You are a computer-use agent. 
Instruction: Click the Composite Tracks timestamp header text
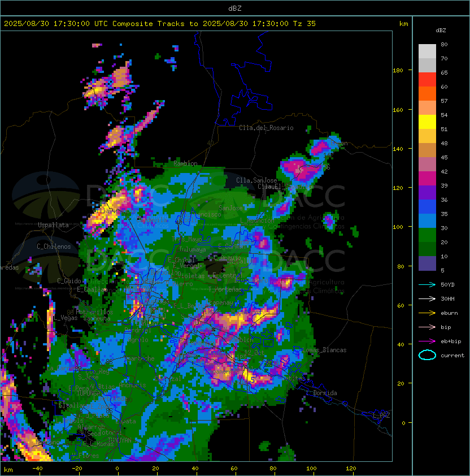(160, 24)
